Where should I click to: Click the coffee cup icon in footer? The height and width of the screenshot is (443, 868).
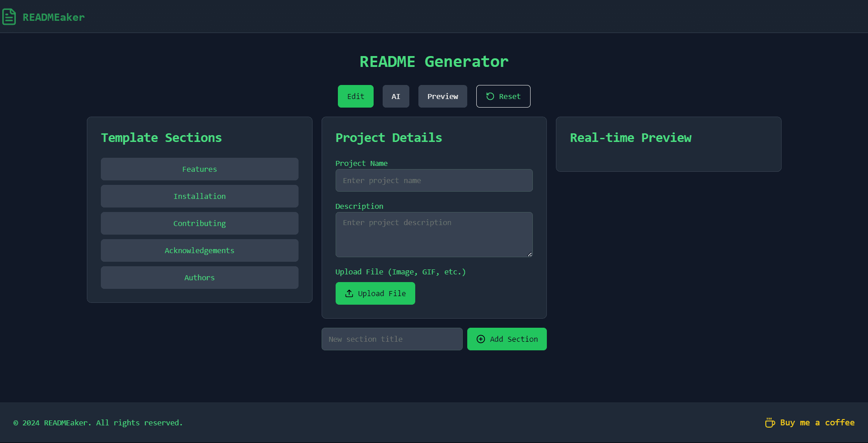(770, 423)
